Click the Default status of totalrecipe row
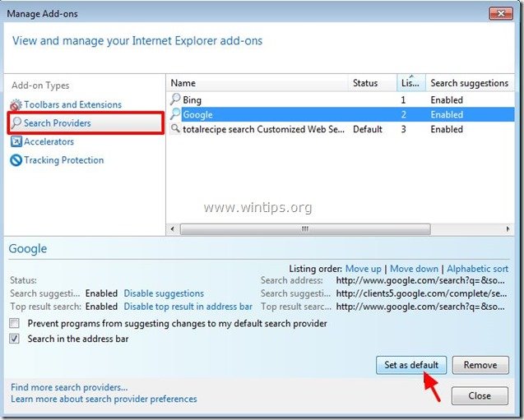Viewport: 524px width, 420px height. tap(368, 129)
